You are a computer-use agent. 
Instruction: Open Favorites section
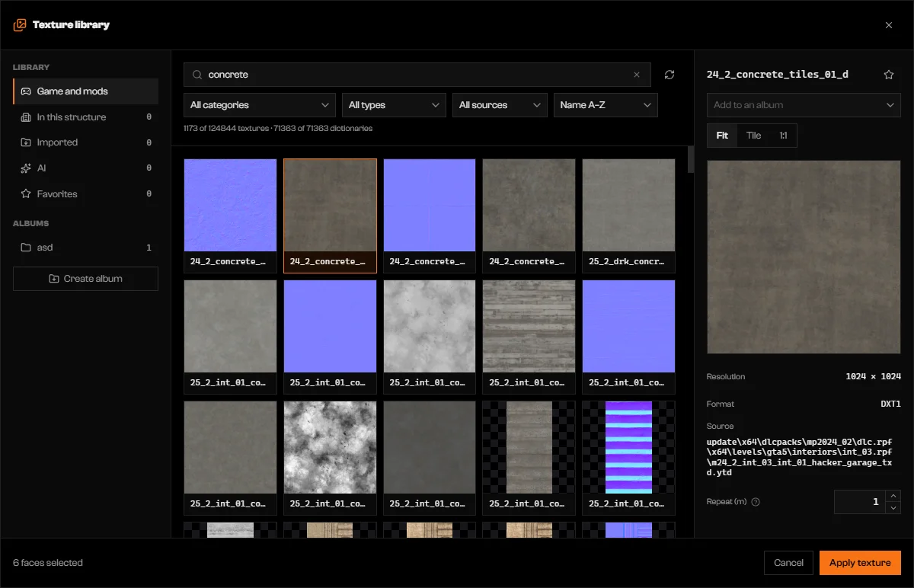coord(85,194)
